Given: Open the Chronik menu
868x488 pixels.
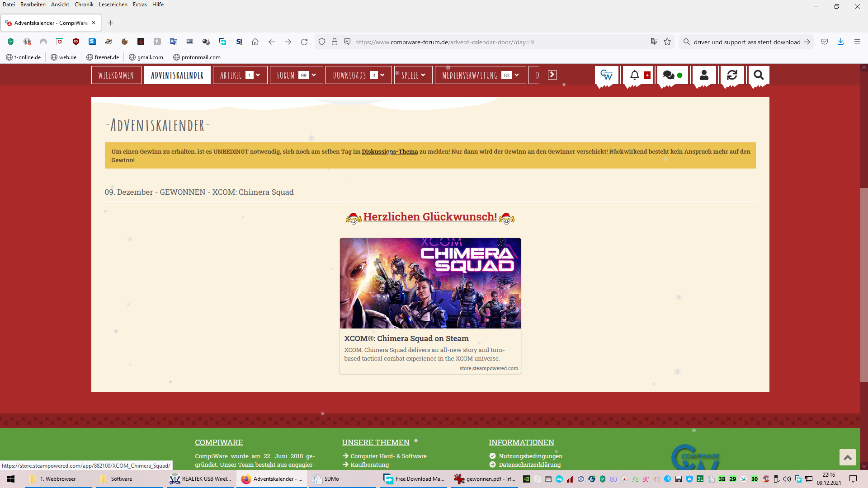Looking at the screenshot, I should coord(84,5).
